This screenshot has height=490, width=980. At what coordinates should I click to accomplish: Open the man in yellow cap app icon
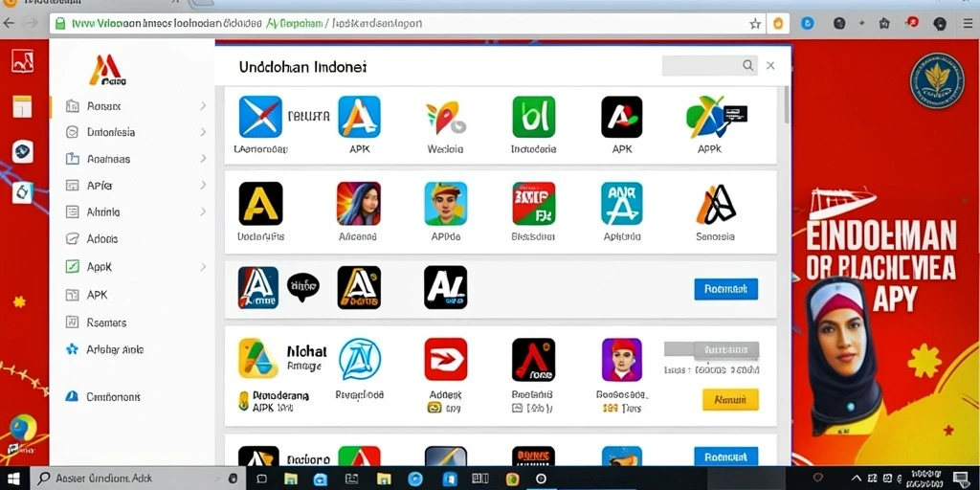(446, 203)
